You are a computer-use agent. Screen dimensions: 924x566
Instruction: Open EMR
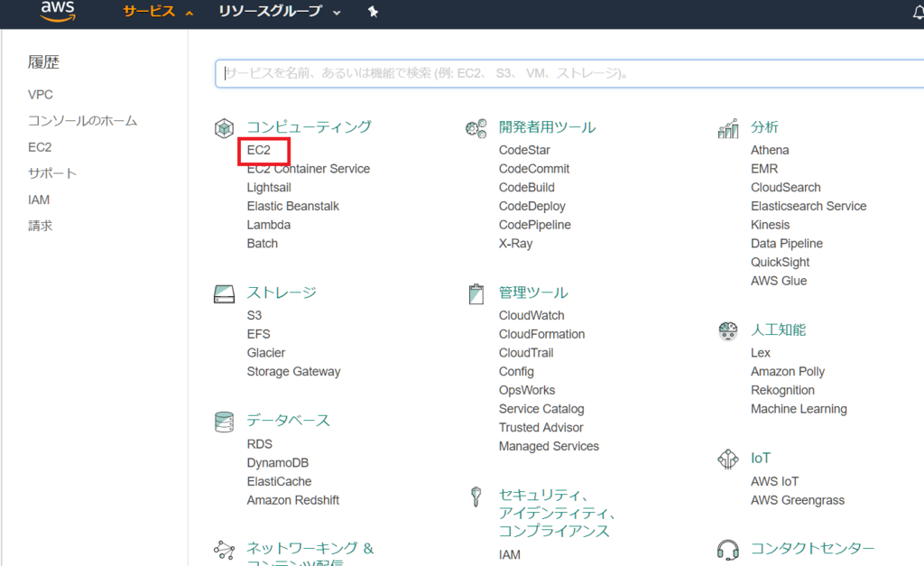(x=764, y=169)
